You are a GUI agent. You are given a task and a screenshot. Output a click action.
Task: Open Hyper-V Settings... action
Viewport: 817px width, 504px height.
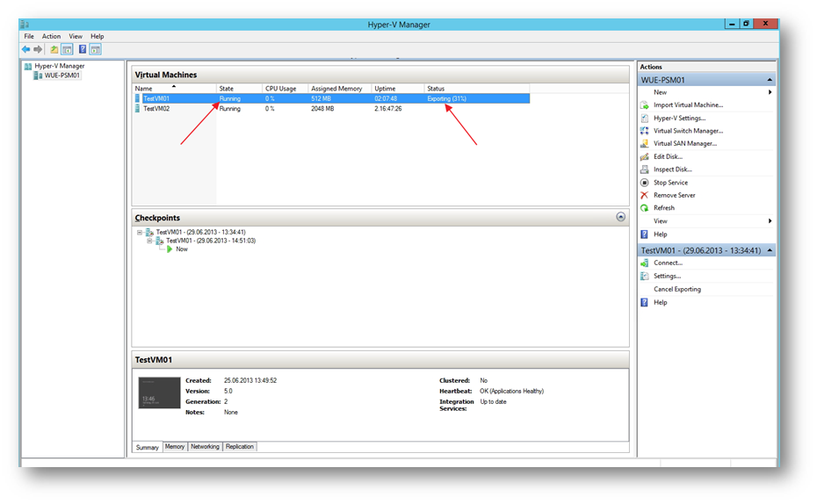pyautogui.click(x=679, y=119)
